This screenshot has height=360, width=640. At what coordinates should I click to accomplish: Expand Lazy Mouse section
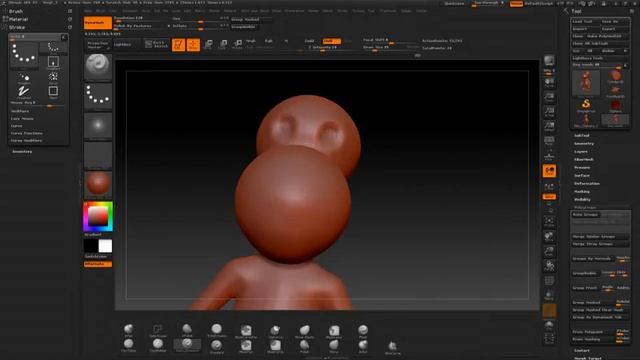[22, 118]
